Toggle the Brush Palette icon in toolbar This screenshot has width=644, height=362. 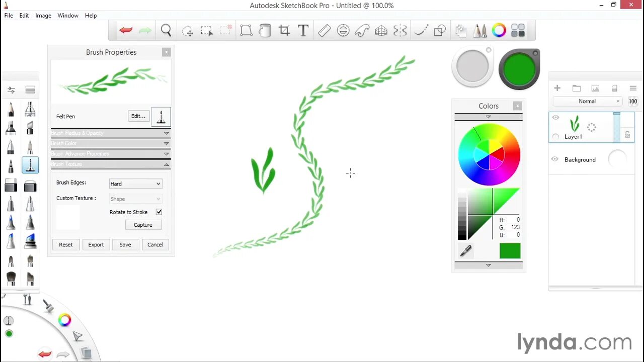coord(480,31)
